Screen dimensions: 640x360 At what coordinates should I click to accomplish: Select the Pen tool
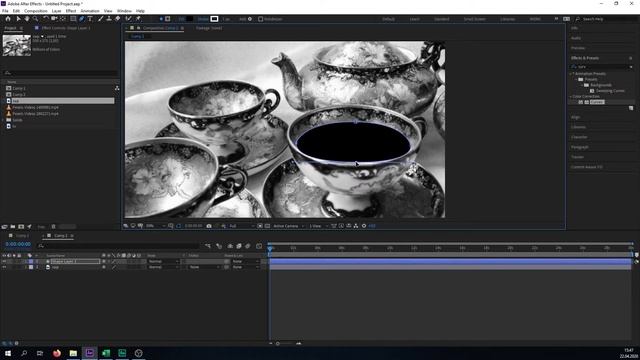point(82,19)
